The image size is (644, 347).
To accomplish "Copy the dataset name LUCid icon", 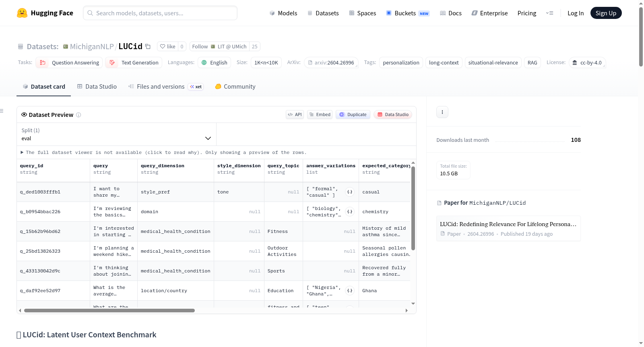I will (148, 46).
